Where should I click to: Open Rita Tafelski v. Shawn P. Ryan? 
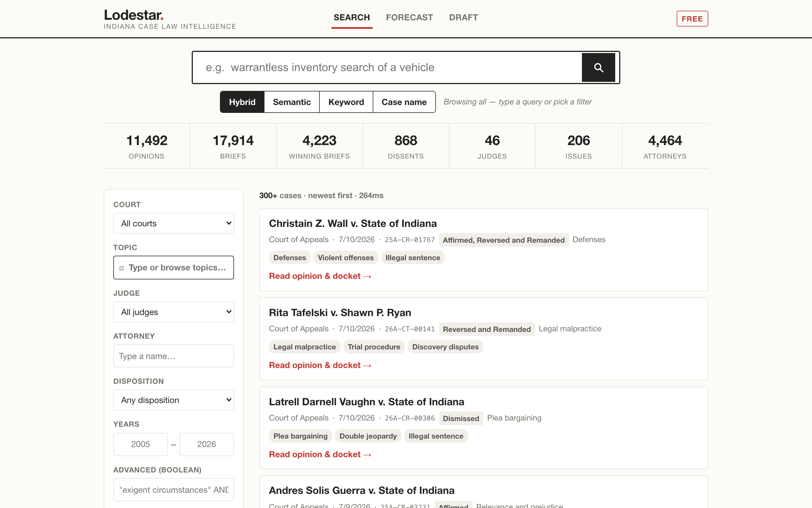coord(340,312)
